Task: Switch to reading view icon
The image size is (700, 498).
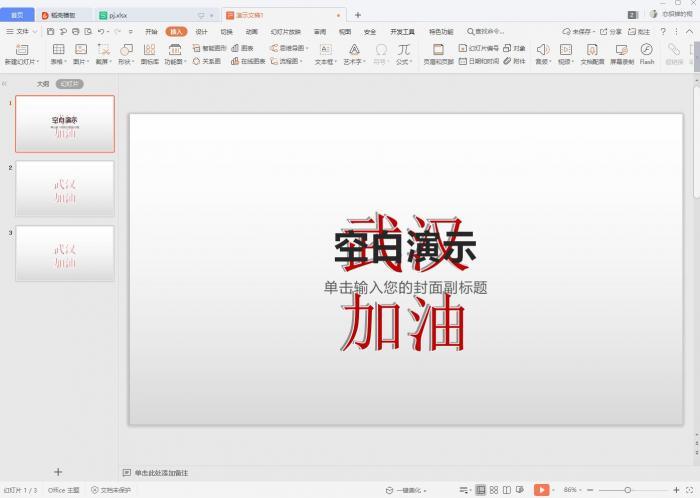Action: [507, 490]
